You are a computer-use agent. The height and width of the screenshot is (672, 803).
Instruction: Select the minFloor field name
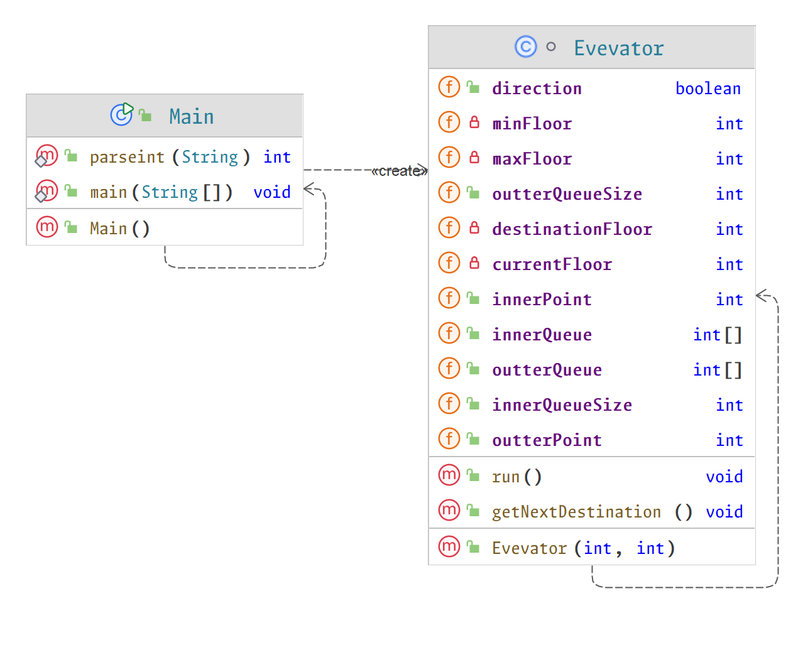[x=532, y=124]
